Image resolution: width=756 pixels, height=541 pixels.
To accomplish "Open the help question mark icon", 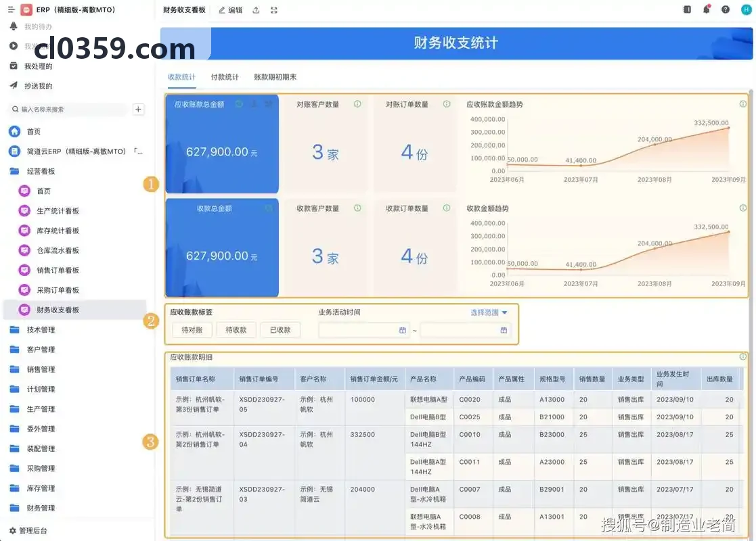I will [725, 9].
